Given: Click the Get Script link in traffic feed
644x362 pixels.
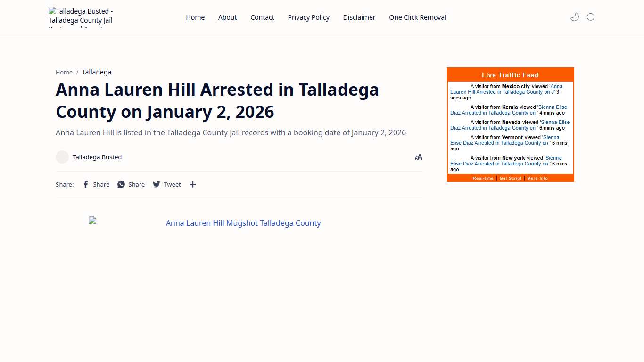Looking at the screenshot, I should click(x=510, y=178).
